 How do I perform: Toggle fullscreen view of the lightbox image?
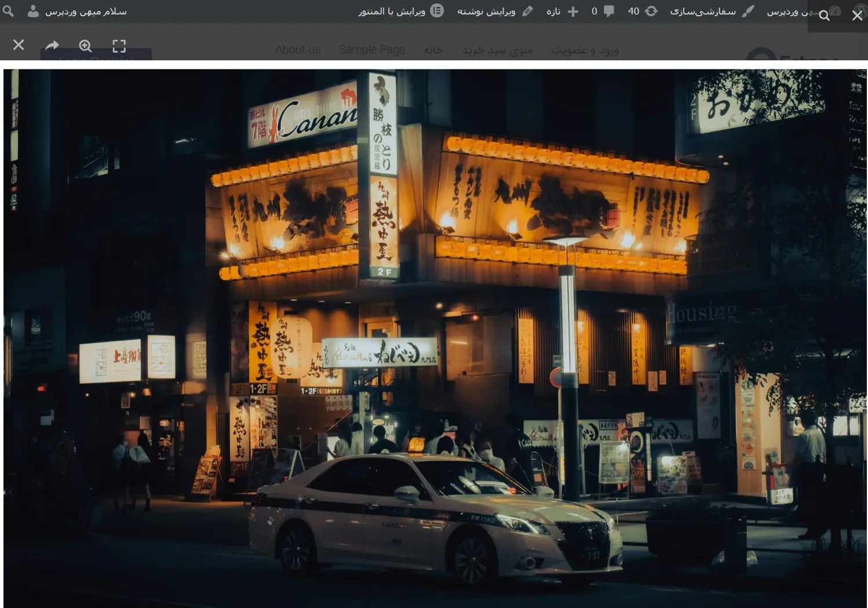tap(119, 46)
